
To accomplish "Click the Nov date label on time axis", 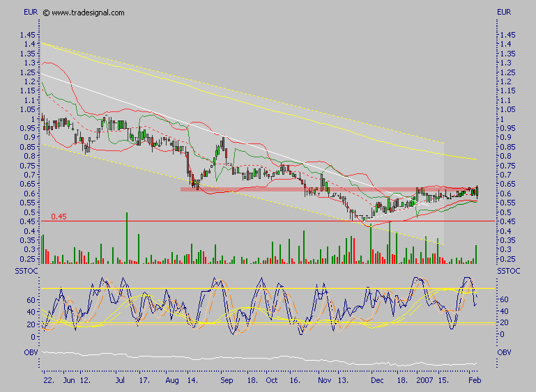I will click(x=324, y=382).
